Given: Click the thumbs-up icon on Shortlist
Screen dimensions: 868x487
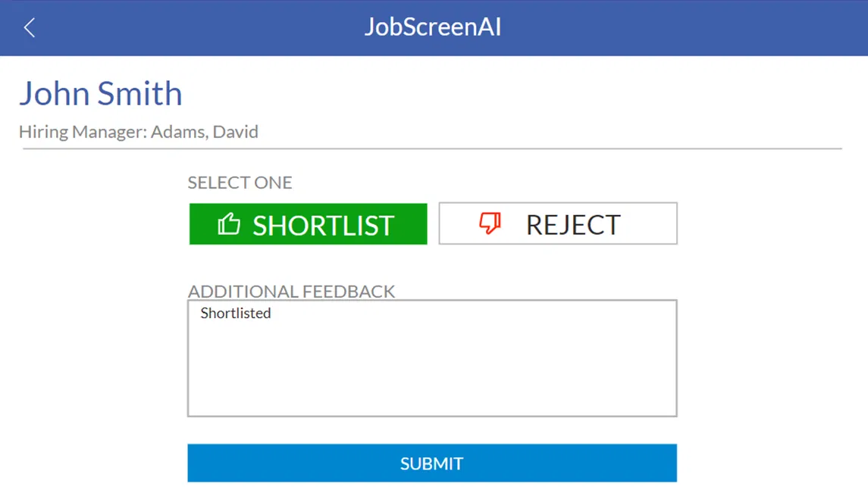Looking at the screenshot, I should pos(229,224).
